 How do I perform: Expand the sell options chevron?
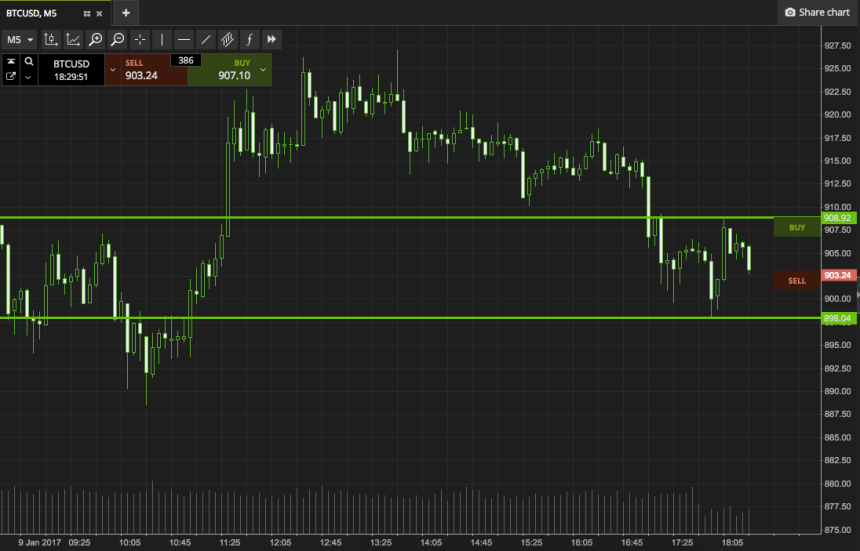113,70
